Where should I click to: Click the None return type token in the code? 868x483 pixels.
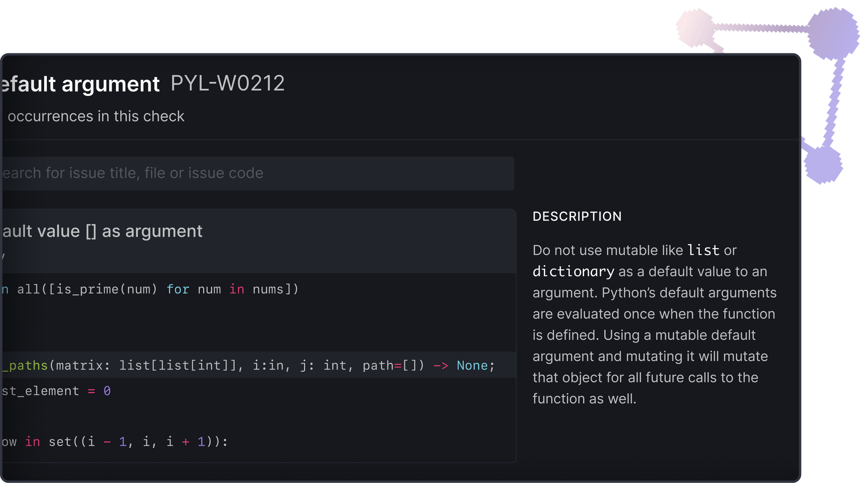(472, 365)
